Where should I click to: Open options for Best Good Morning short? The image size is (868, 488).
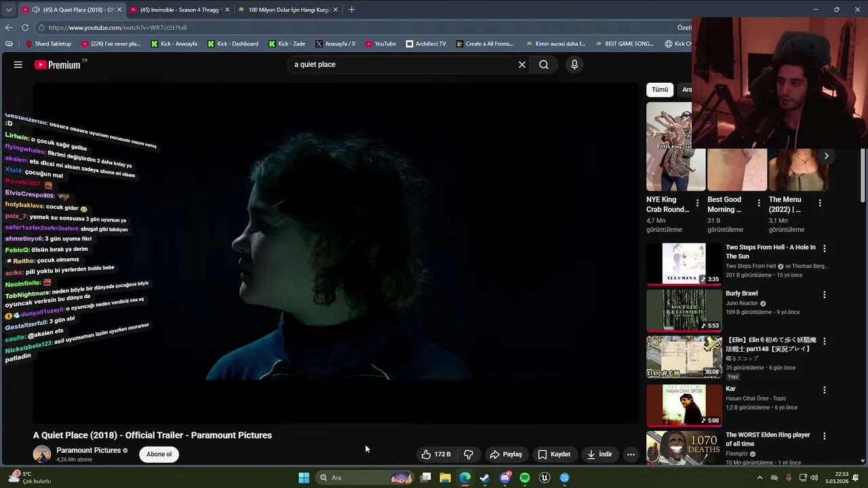click(759, 203)
